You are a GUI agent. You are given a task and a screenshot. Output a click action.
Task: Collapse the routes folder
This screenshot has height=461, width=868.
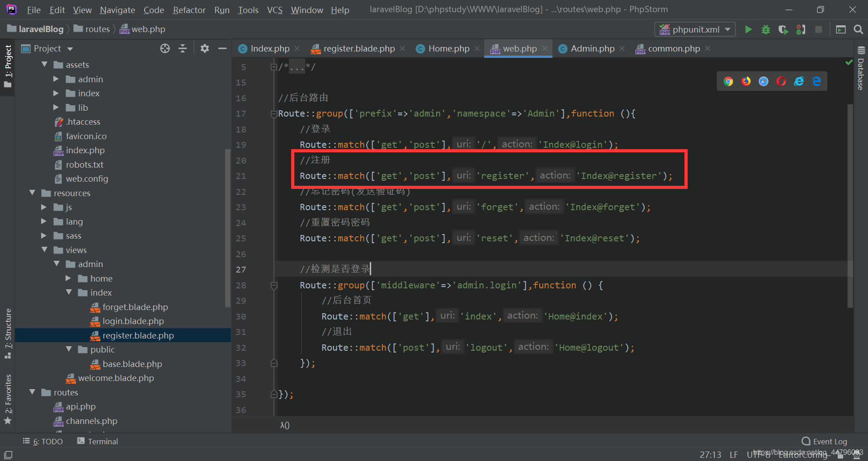tap(32, 392)
